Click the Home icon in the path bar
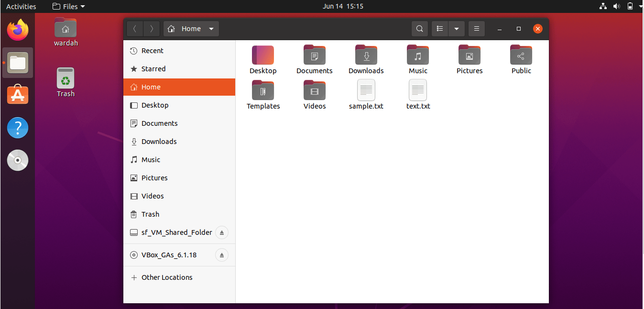 tap(171, 29)
